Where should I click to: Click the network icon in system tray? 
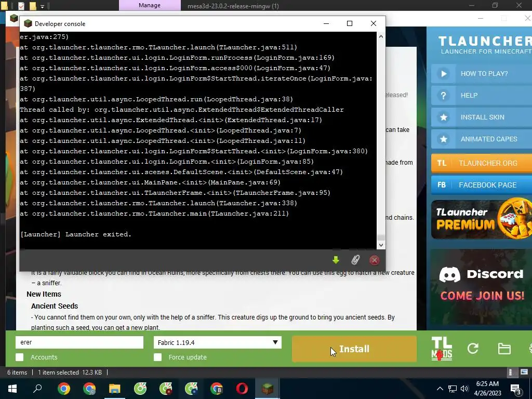pos(453,389)
